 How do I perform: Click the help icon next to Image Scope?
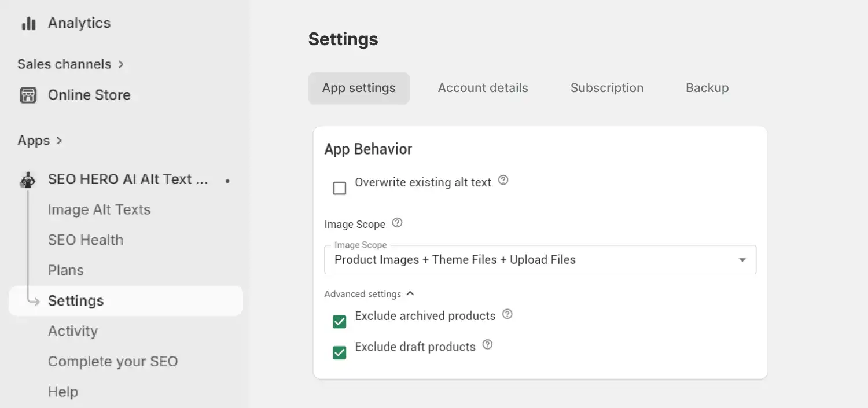tap(397, 223)
